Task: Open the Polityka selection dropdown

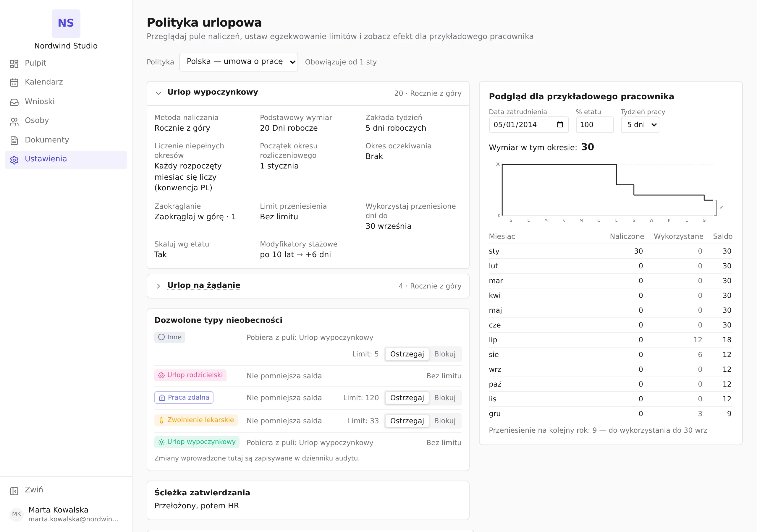Action: tap(238, 62)
